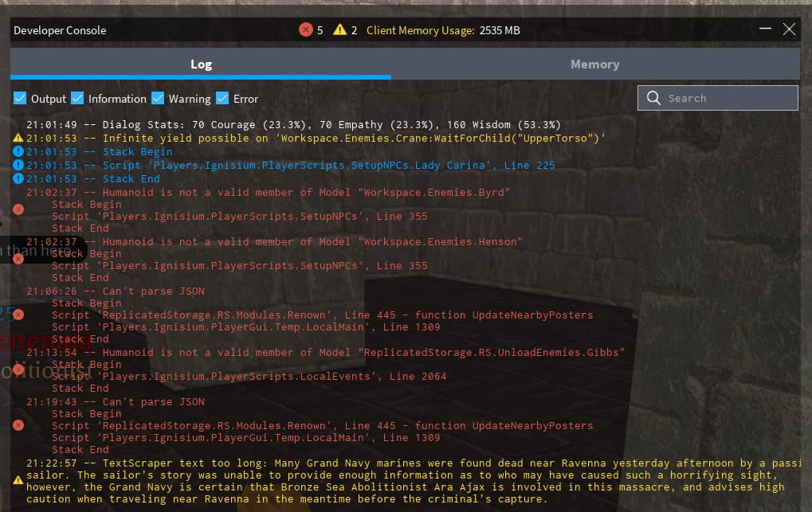812x512 pixels.
Task: Click the Search input field
Action: pos(718,98)
